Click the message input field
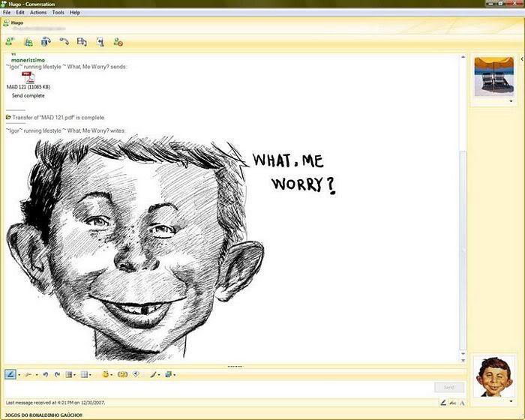 pyautogui.click(x=218, y=388)
